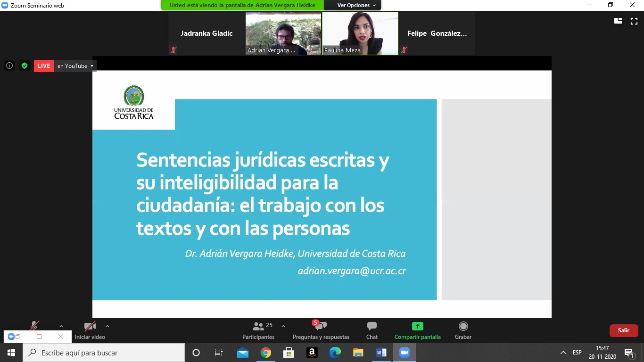This screenshot has width=644, height=362.
Task: Switch the video gallery view layout
Action: coord(618,21)
